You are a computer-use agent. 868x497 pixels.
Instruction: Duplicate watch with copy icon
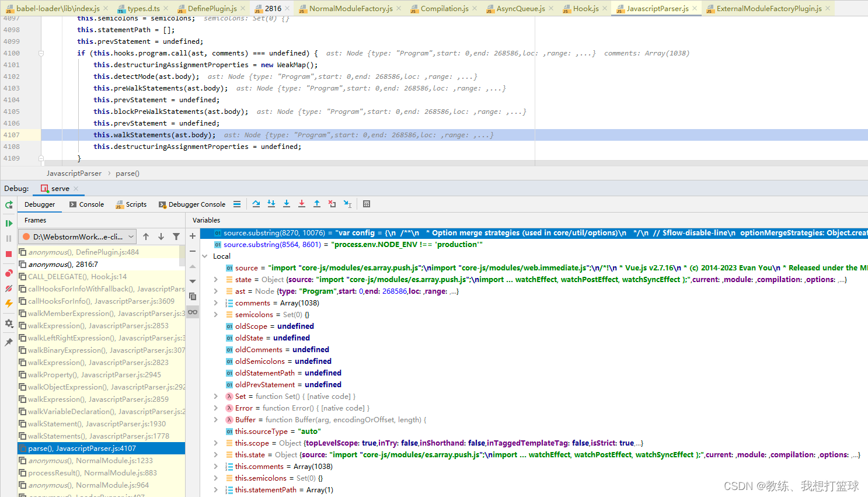pyautogui.click(x=193, y=297)
